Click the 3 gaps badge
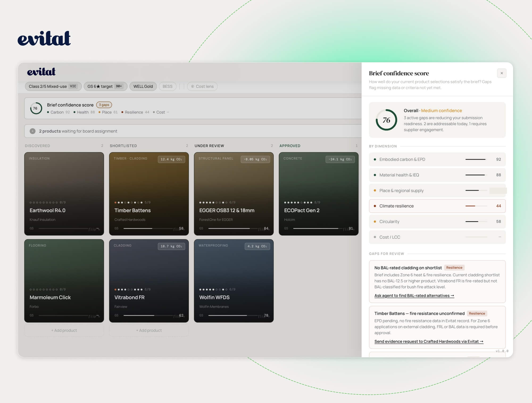This screenshot has height=403, width=532. pos(104,105)
